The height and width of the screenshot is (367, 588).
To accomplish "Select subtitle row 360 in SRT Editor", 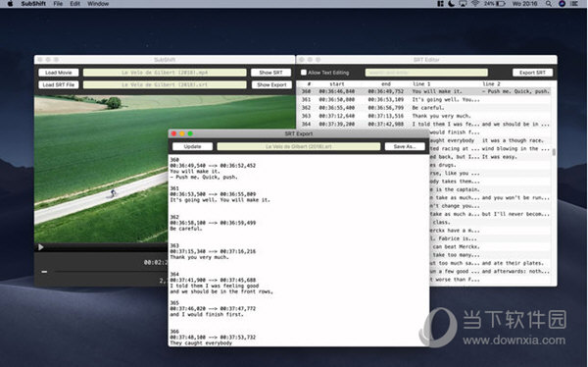I will [x=423, y=91].
